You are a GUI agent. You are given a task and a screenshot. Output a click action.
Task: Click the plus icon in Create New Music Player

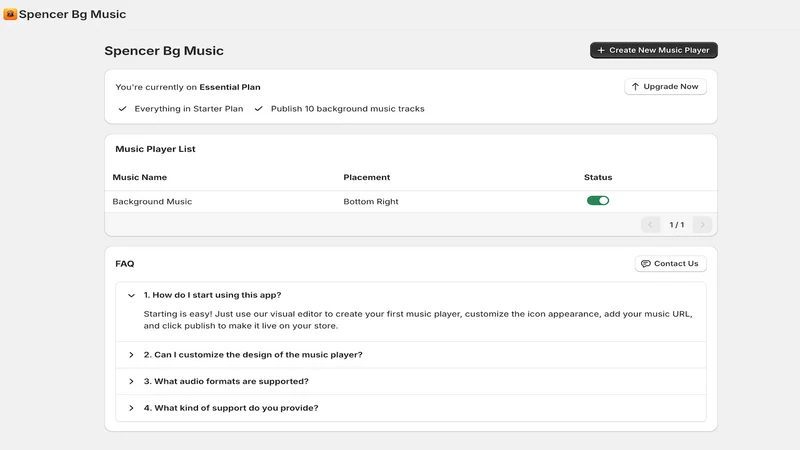(601, 51)
